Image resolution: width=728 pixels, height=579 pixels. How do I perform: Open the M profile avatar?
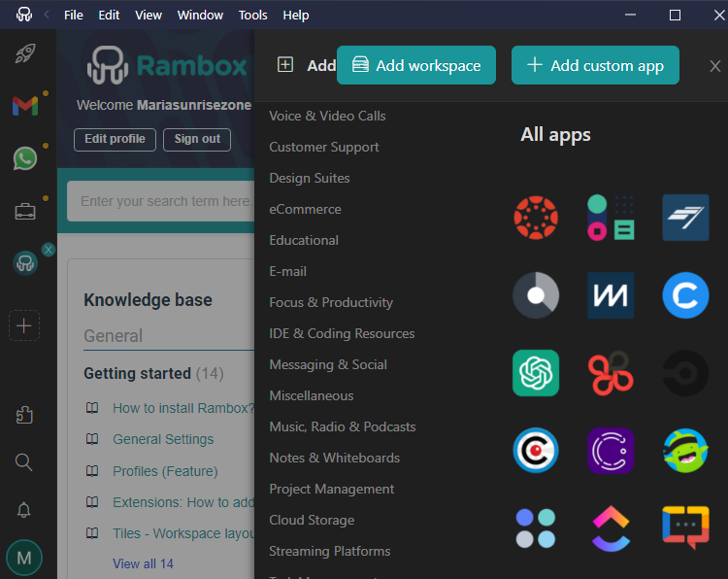[24, 558]
